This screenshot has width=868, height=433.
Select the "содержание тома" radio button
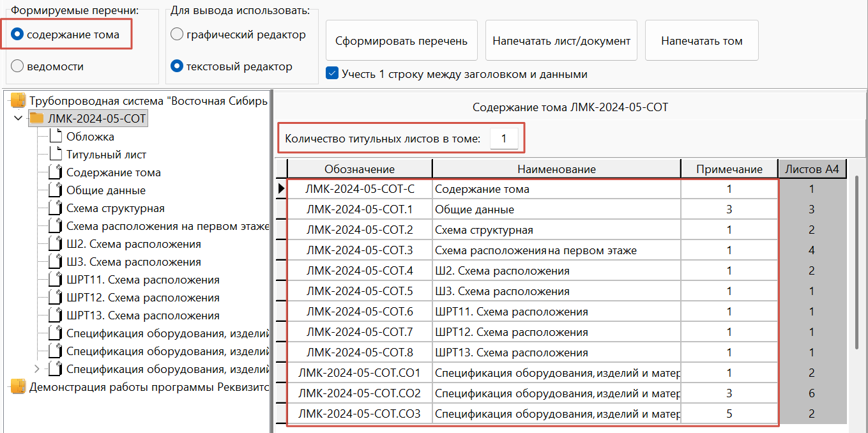pos(18,34)
